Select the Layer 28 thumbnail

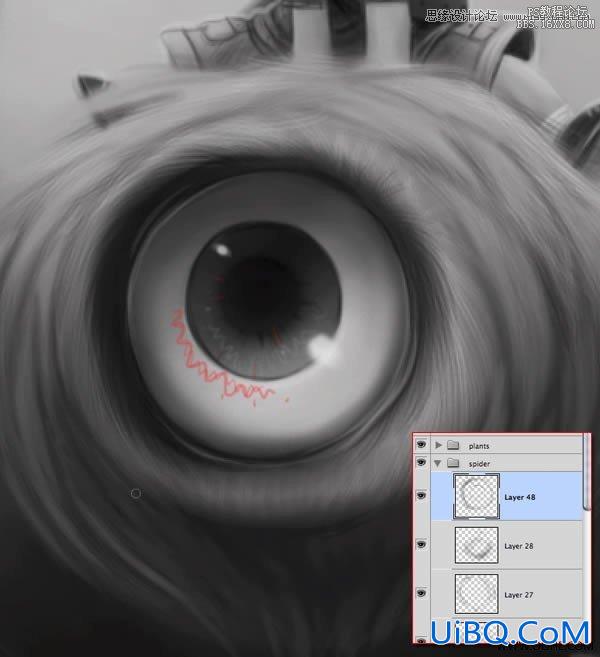(x=476, y=545)
